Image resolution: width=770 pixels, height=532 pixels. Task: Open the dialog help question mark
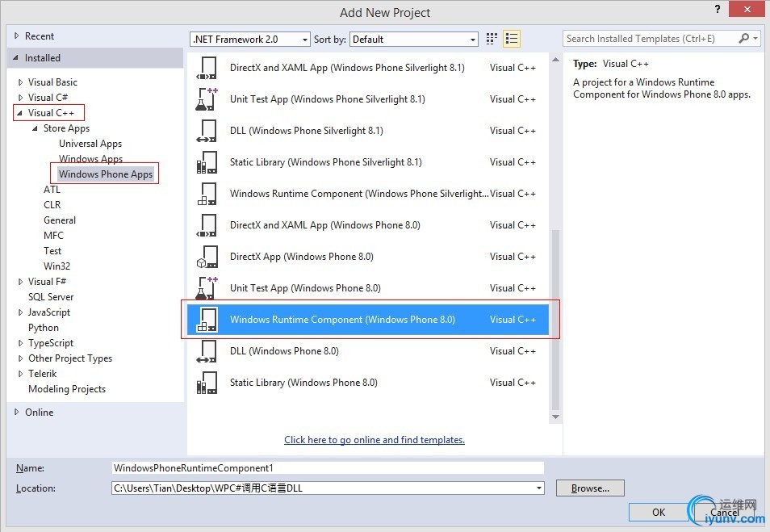pos(718,9)
